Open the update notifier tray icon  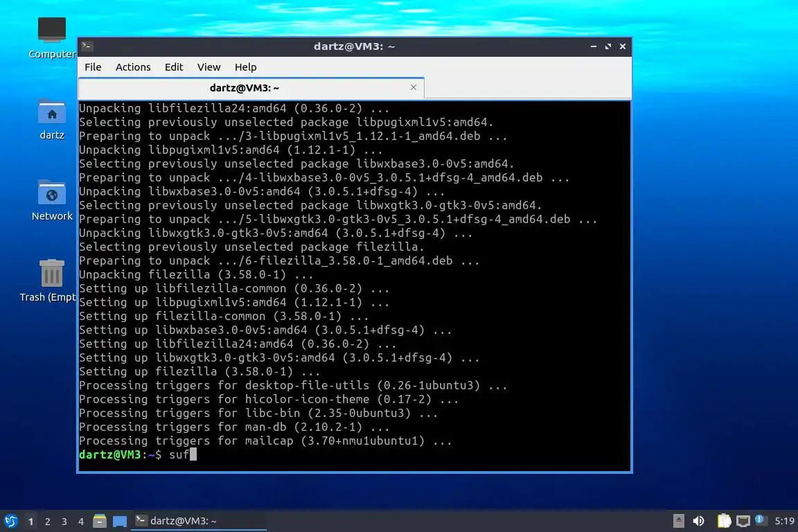[761, 520]
